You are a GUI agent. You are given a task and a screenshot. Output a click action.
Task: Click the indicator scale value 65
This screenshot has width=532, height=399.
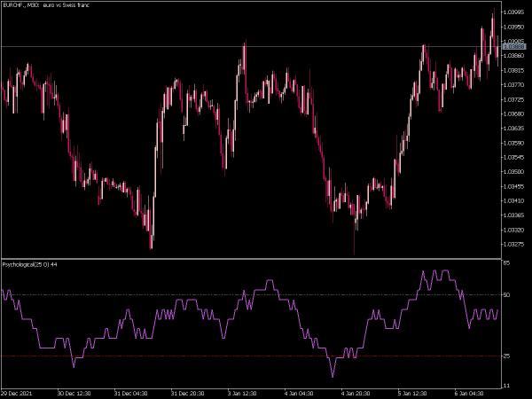(x=505, y=264)
